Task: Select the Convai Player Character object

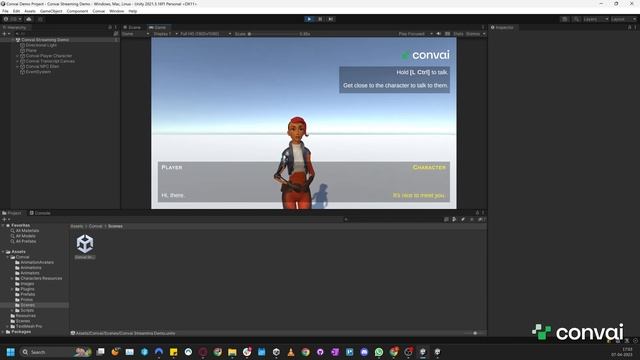Action: tap(49, 56)
